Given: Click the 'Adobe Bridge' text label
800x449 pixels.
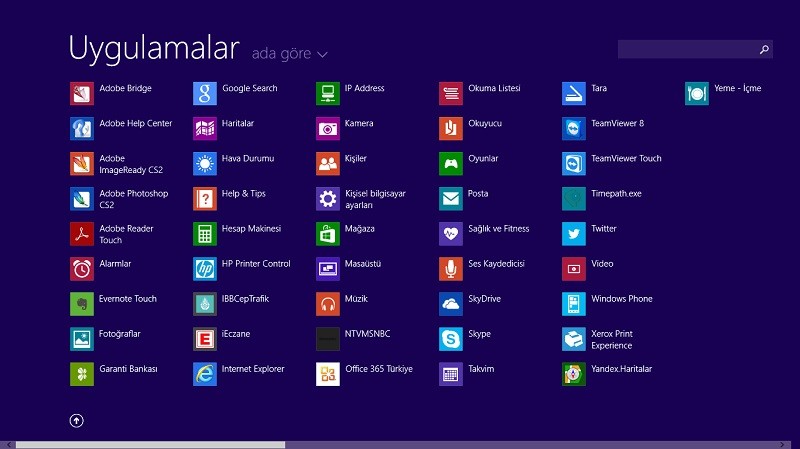Looking at the screenshot, I should (x=125, y=88).
